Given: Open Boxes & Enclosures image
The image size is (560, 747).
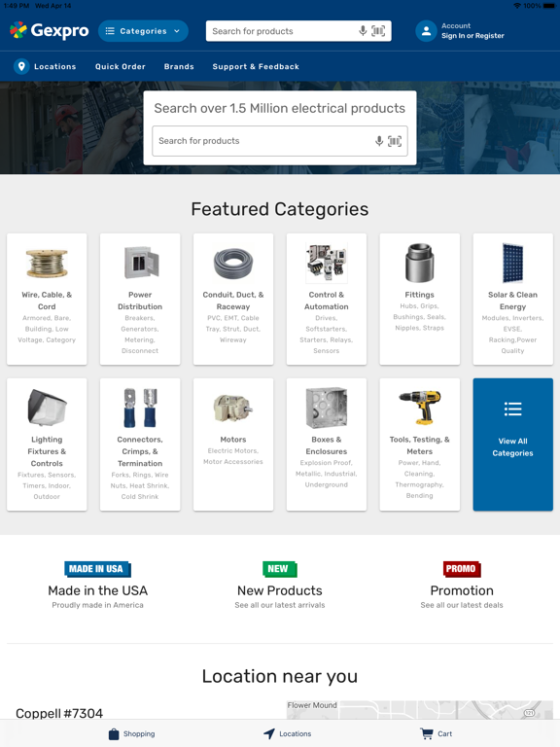Looking at the screenshot, I should click(x=327, y=408).
